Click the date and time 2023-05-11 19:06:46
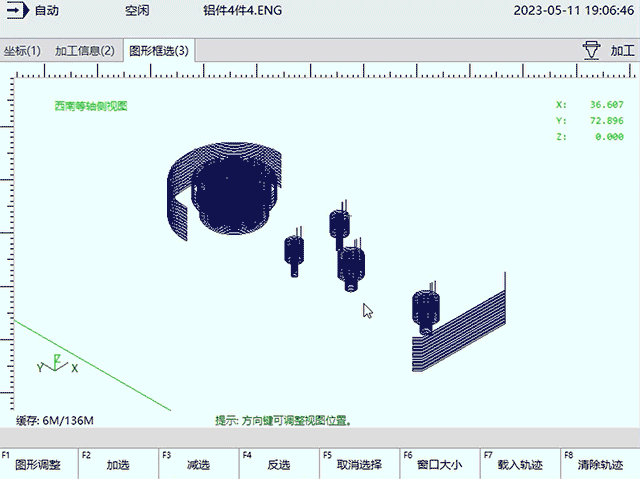 coord(573,10)
